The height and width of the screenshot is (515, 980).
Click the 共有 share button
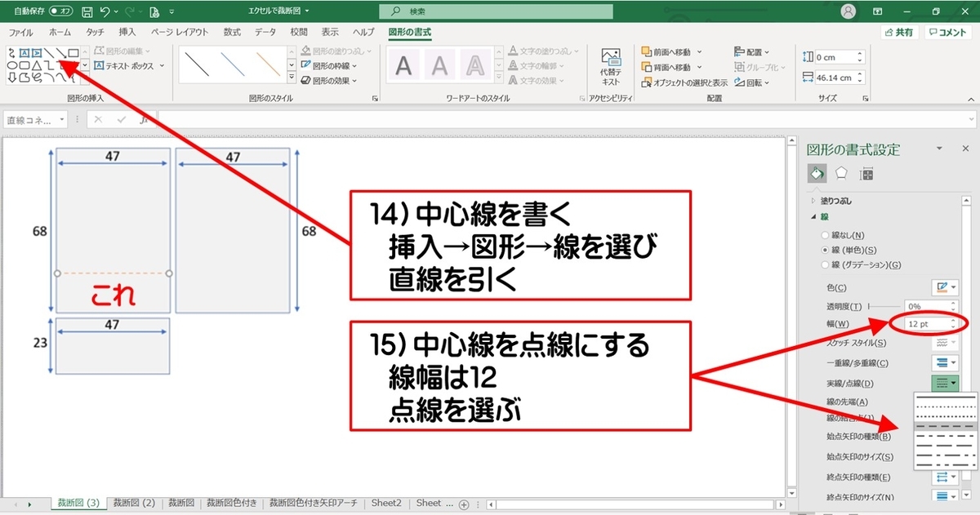click(x=899, y=33)
